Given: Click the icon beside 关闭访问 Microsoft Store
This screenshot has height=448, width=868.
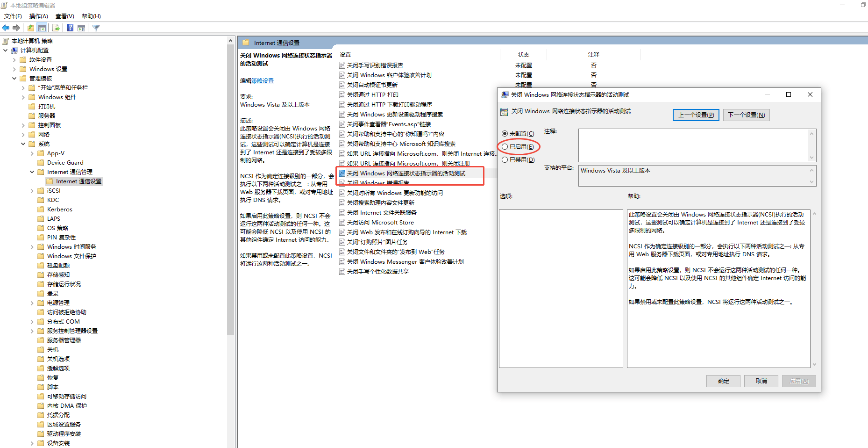Looking at the screenshot, I should [x=342, y=222].
